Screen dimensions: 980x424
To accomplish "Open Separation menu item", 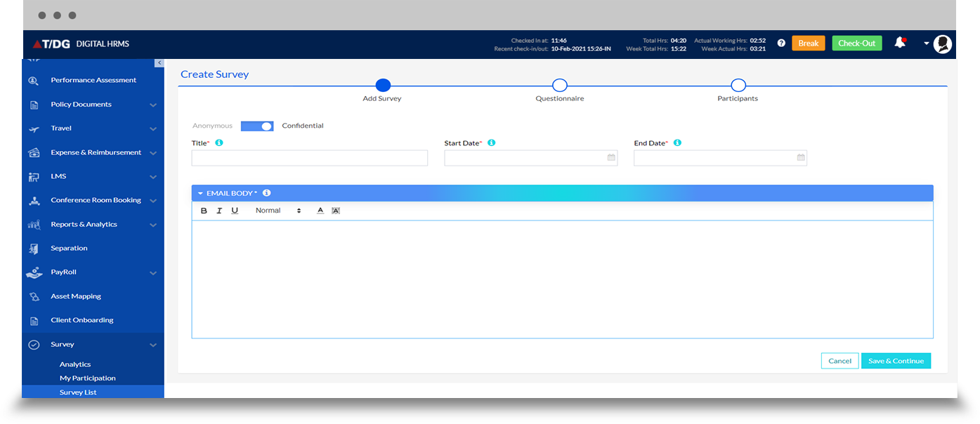I will [69, 249].
